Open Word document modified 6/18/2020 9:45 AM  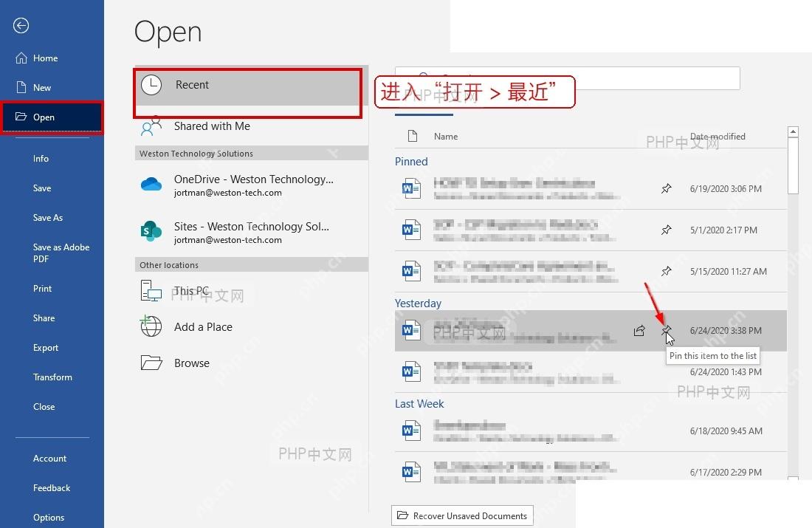(591, 431)
